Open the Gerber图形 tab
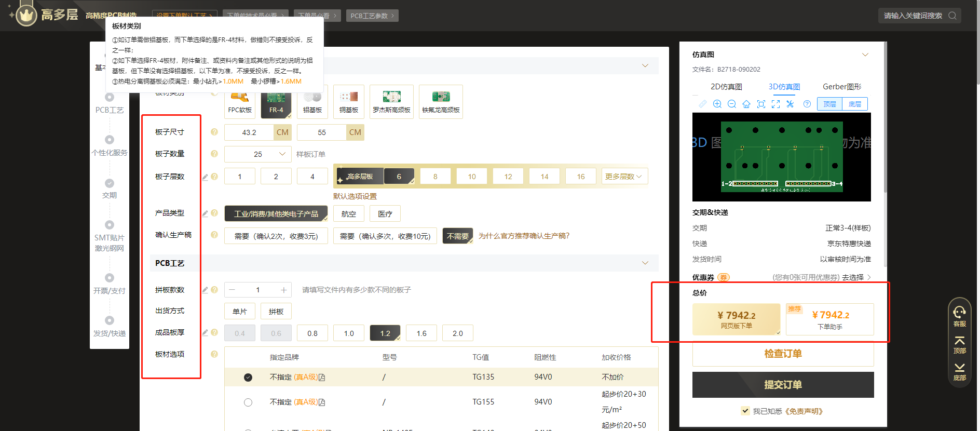Viewport: 980px width, 431px height. point(841,87)
